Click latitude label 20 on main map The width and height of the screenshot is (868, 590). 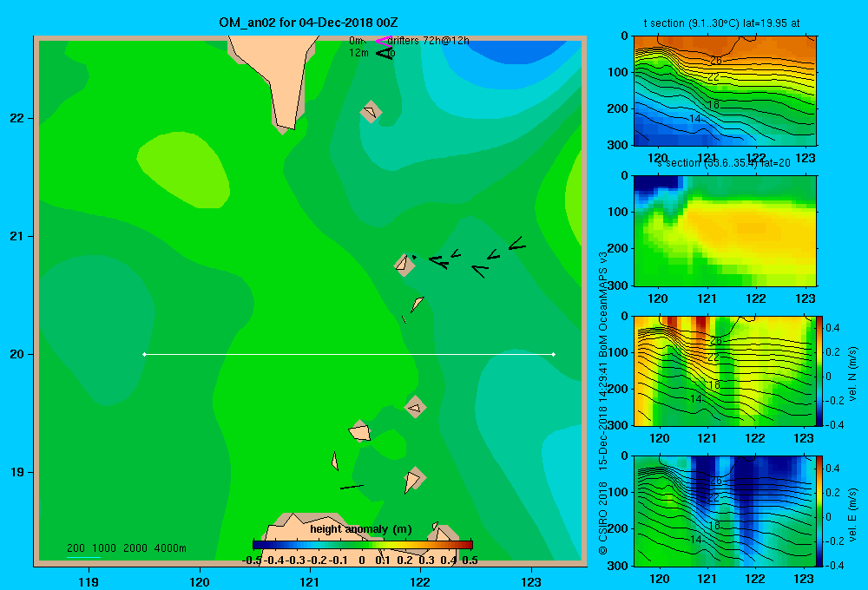click(x=16, y=354)
